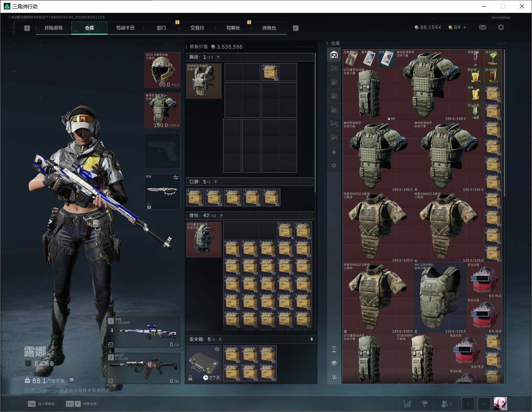Click the player avatar in the bottom bar
Image resolution: width=532 pixels, height=412 pixels.
coord(500,404)
